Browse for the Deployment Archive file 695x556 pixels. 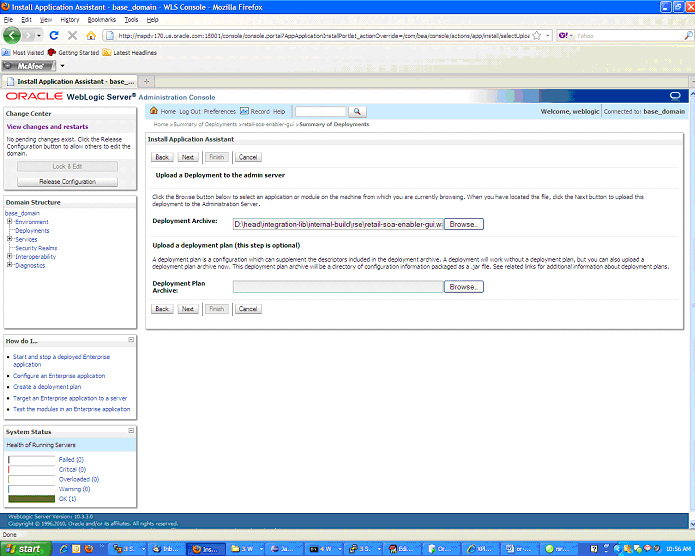[x=464, y=224]
